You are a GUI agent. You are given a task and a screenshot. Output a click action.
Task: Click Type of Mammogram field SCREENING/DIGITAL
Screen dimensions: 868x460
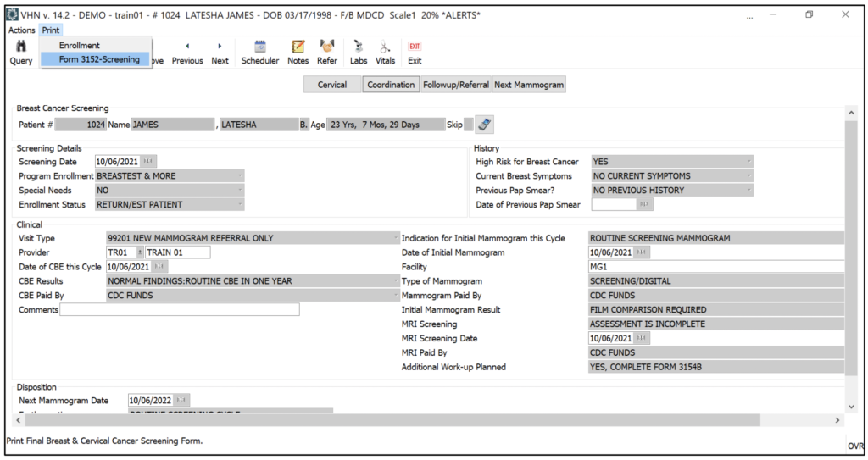pos(716,281)
